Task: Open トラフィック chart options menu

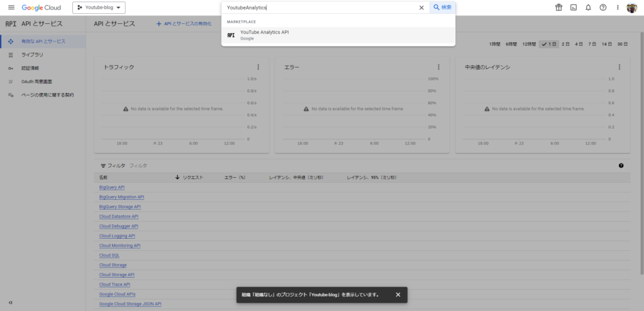Action: (x=258, y=67)
